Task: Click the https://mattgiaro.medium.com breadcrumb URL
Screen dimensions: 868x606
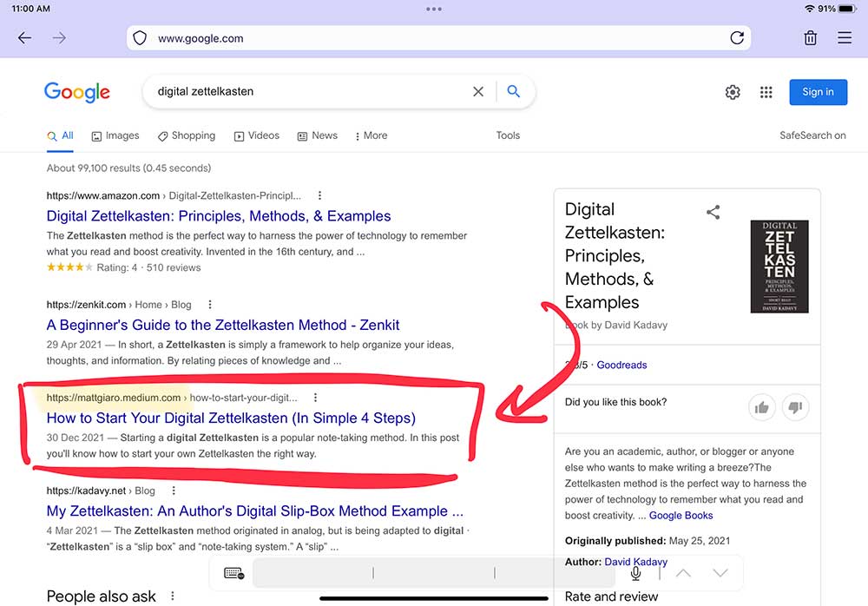Action: [114, 398]
